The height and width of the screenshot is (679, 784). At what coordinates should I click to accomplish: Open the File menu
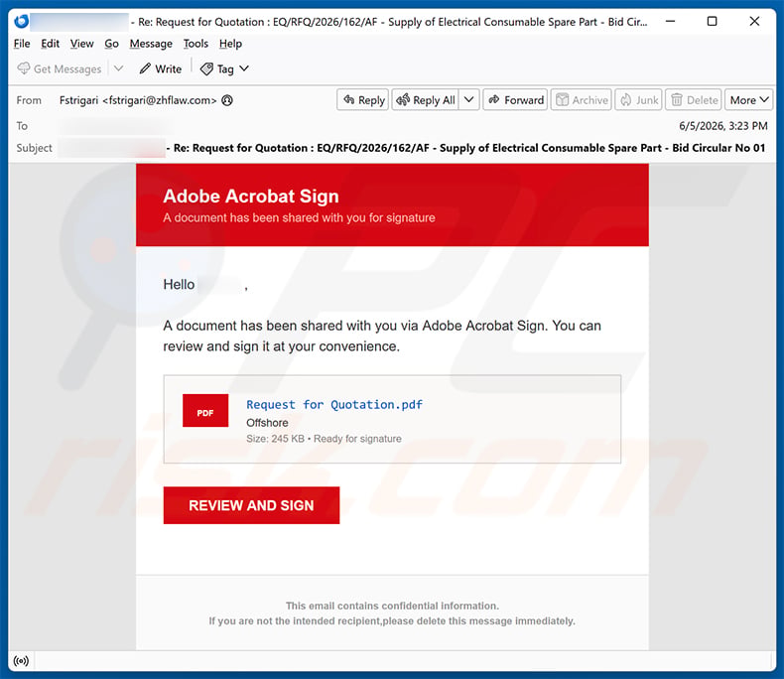click(22, 44)
